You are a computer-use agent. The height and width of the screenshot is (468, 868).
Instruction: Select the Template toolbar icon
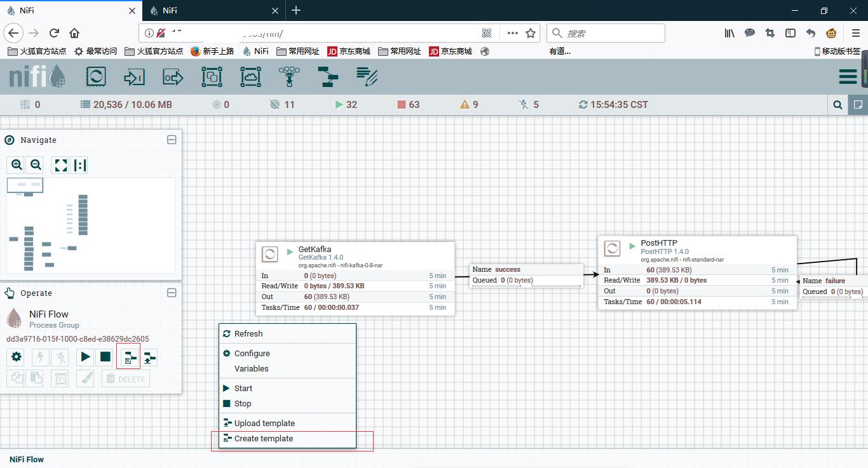[x=328, y=77]
